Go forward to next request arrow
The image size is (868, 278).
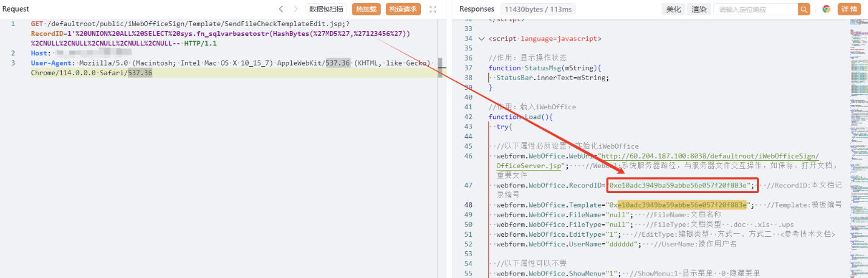pos(295,9)
